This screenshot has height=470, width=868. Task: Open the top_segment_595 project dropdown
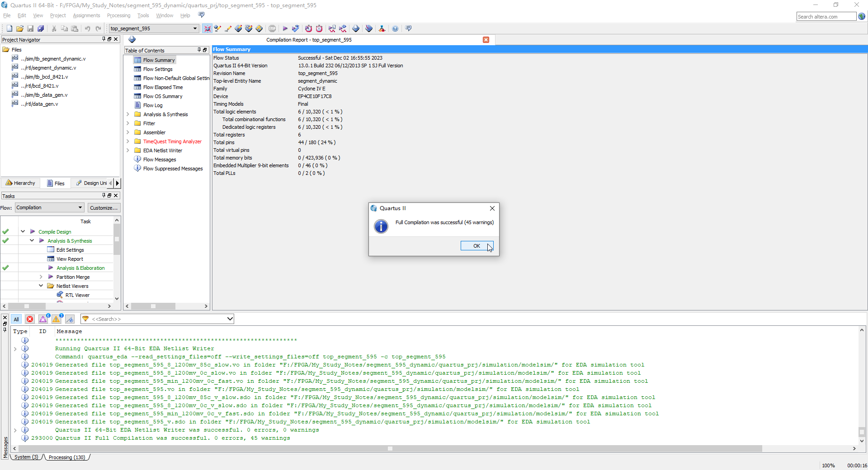(195, 28)
